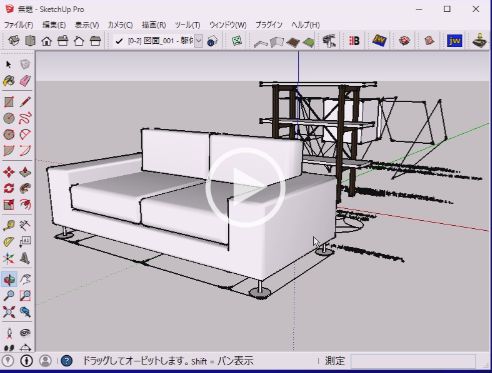Click the 測定 measurement input field
The height and width of the screenshot is (373, 492).
tap(413, 361)
